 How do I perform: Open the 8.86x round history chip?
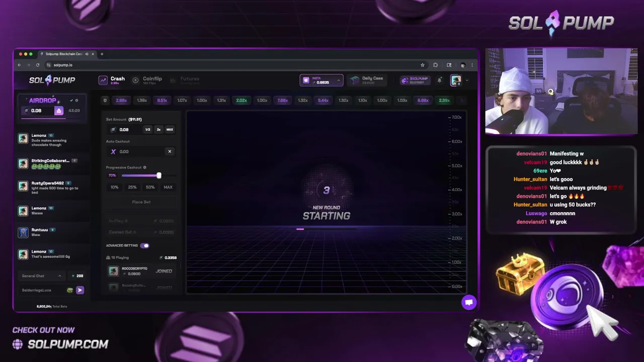click(x=423, y=101)
